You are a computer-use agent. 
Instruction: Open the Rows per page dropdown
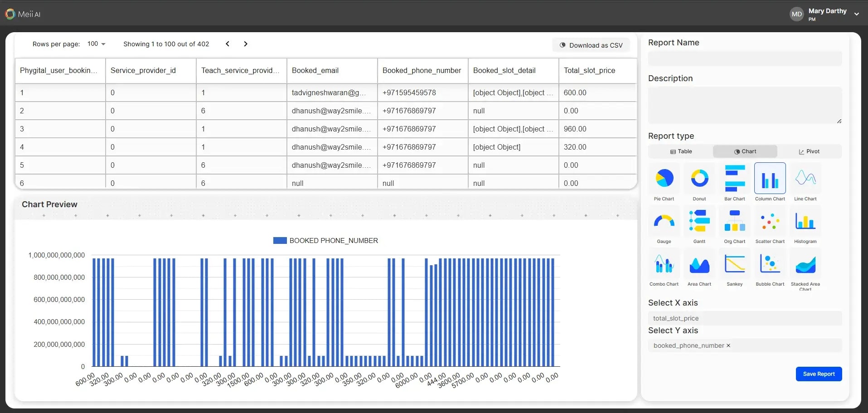(x=97, y=44)
